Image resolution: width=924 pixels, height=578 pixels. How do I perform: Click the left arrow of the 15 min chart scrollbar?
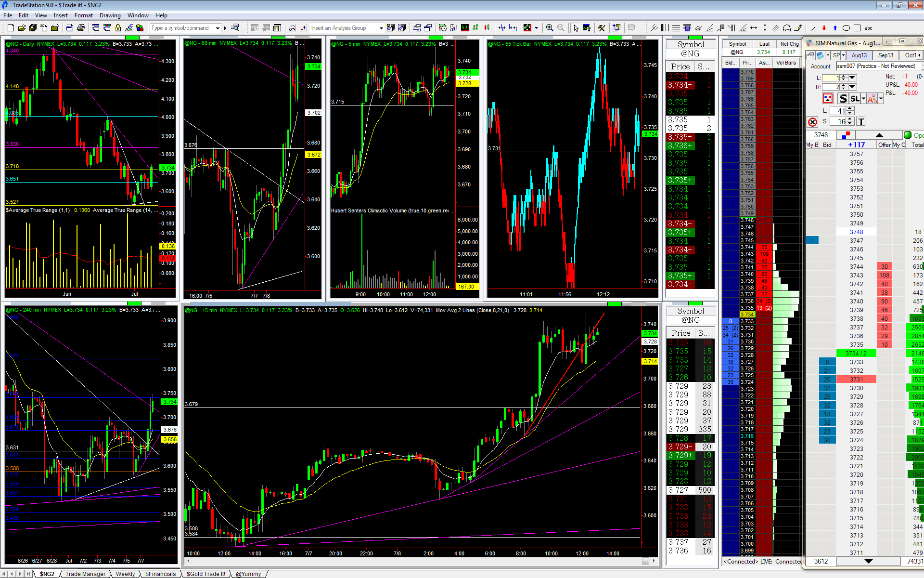(x=188, y=561)
